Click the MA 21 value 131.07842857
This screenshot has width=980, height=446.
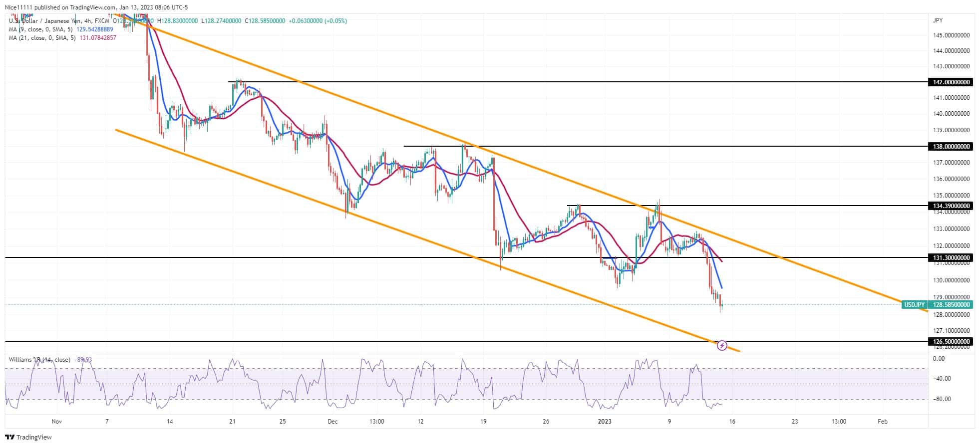(97, 37)
